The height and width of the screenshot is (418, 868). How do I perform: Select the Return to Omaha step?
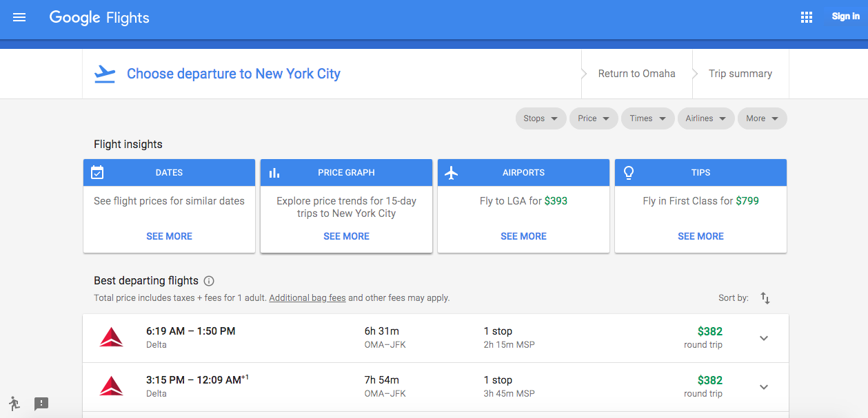click(636, 74)
